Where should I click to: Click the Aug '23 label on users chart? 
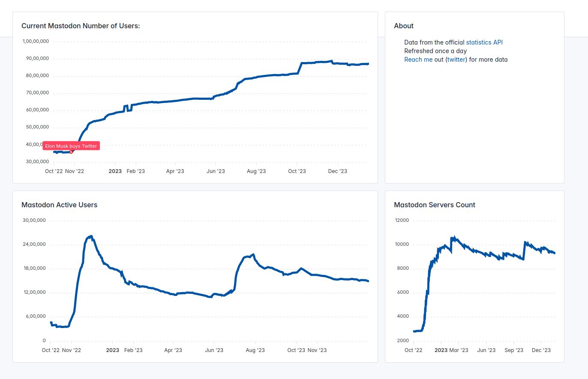pos(256,171)
